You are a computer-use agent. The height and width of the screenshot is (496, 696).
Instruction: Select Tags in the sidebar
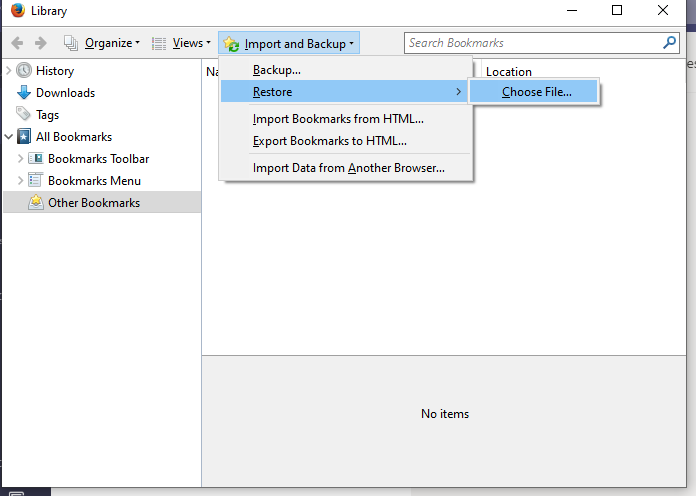[47, 115]
